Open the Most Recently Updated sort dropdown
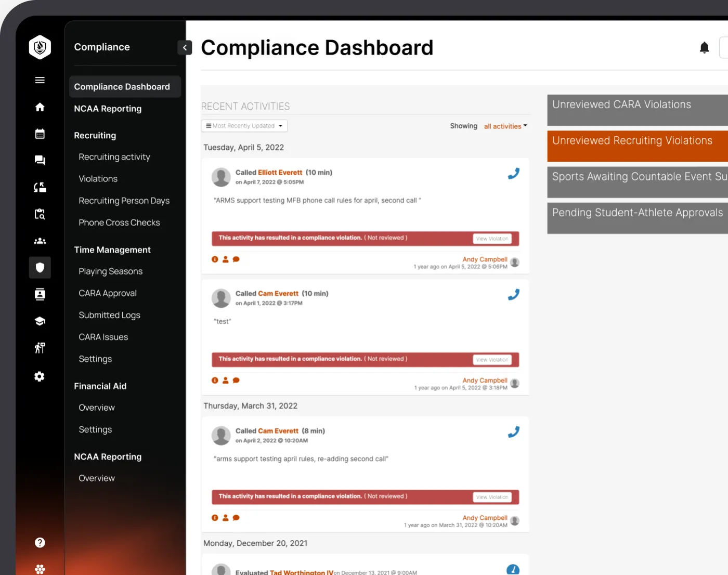 click(x=244, y=126)
